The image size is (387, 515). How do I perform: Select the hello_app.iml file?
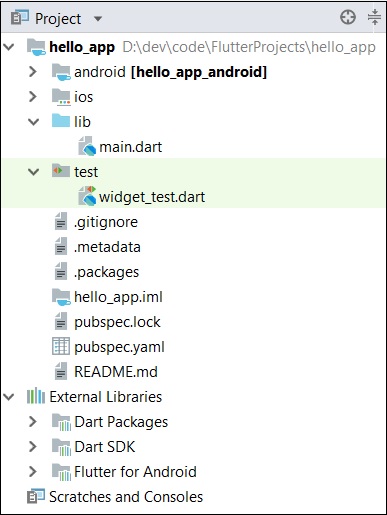click(118, 297)
